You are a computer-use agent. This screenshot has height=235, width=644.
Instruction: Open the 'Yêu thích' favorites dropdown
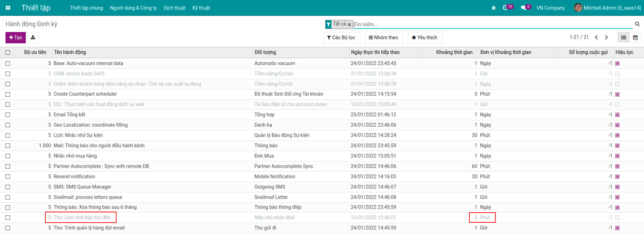click(x=425, y=38)
